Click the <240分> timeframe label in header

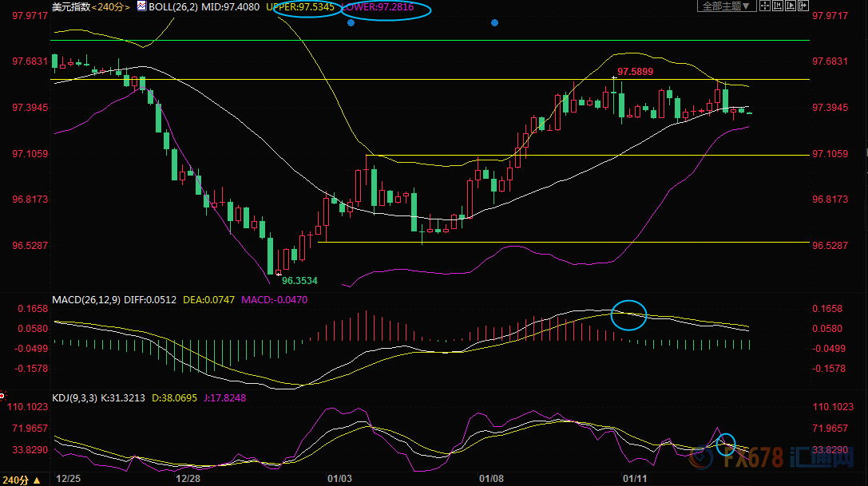pyautogui.click(x=109, y=6)
